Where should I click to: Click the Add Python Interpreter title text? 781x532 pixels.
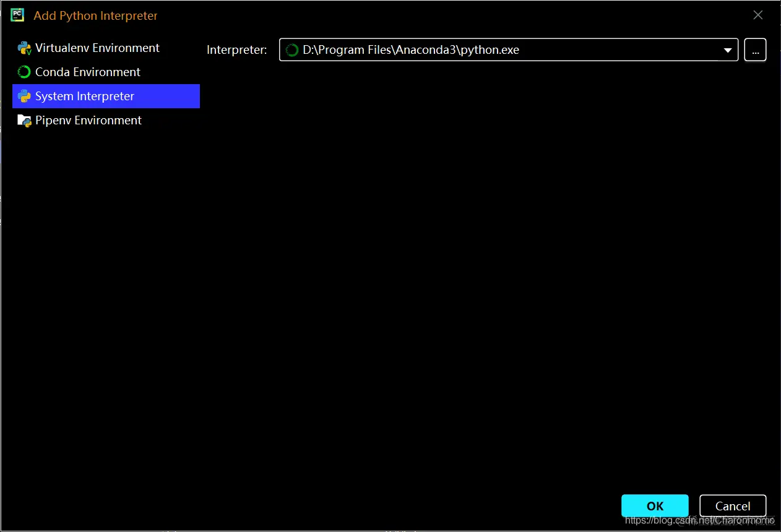[95, 16]
